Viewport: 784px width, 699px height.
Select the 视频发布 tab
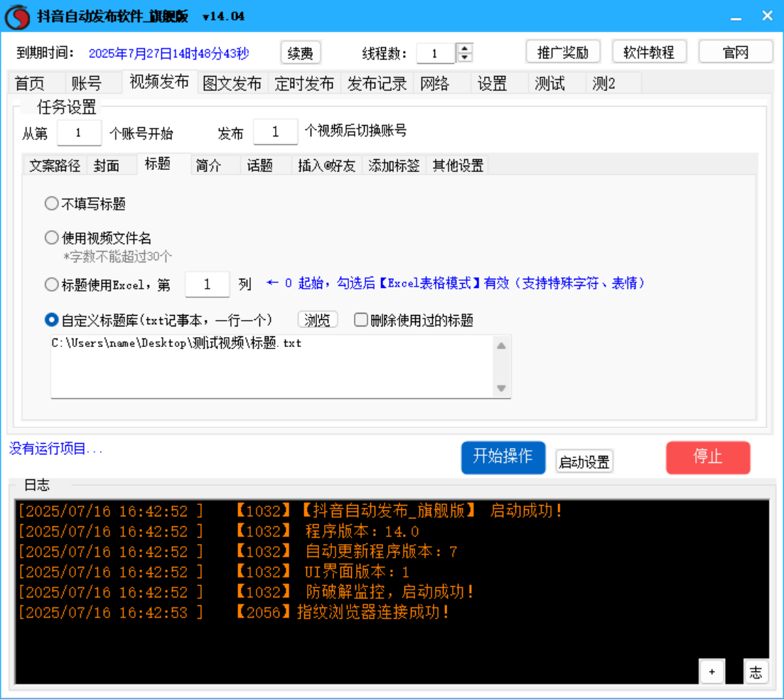[159, 82]
